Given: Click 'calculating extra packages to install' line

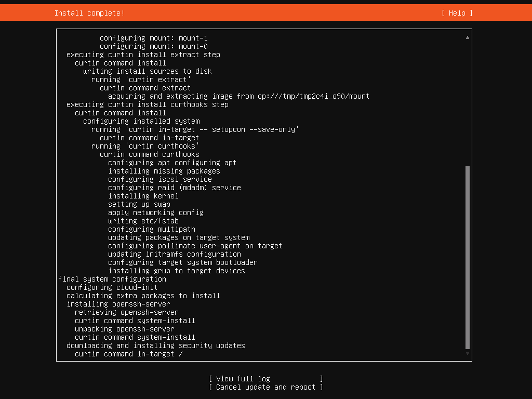Looking at the screenshot, I should [143, 296].
